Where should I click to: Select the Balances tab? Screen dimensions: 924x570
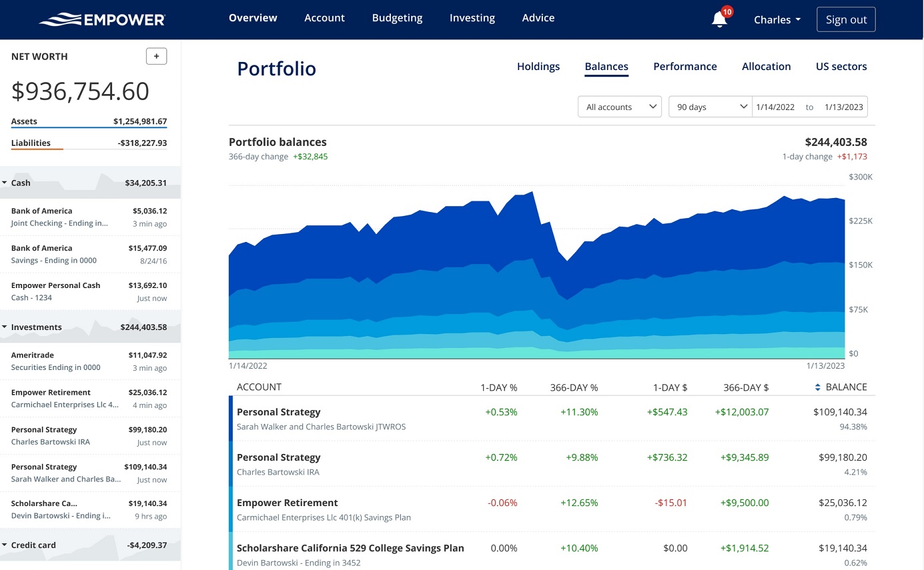click(x=606, y=67)
